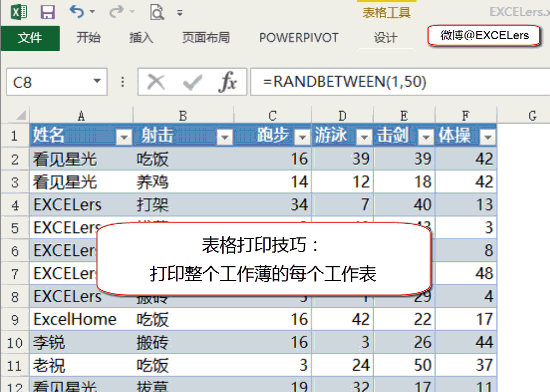
Task: Cancel the formula entry with the X icon
Action: pos(156,82)
